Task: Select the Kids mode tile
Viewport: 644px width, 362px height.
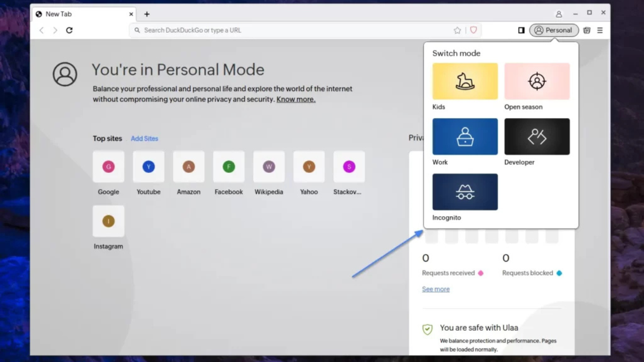Action: coord(465,81)
